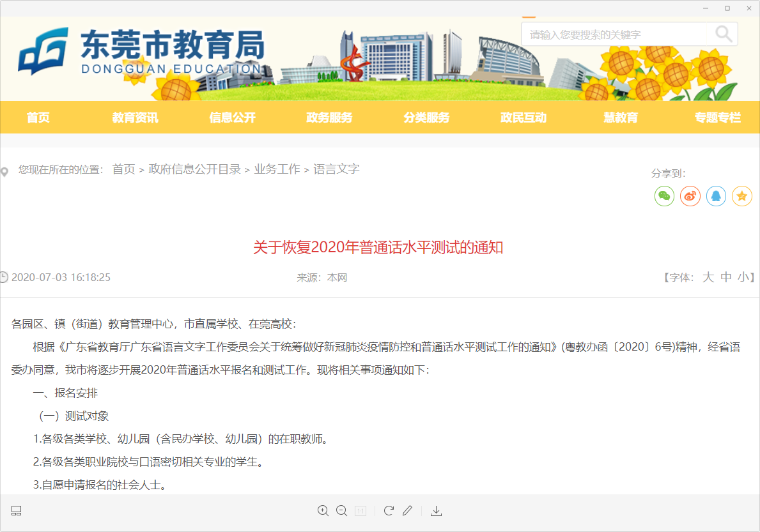Open the 教育资讯 navigation menu
The height and width of the screenshot is (532, 760).
[x=136, y=117]
